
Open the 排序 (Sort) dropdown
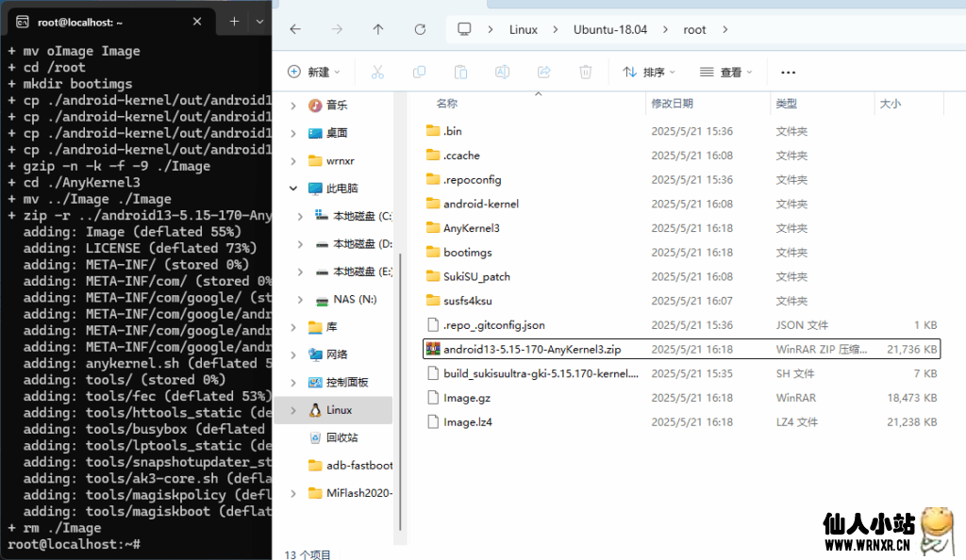(x=649, y=72)
